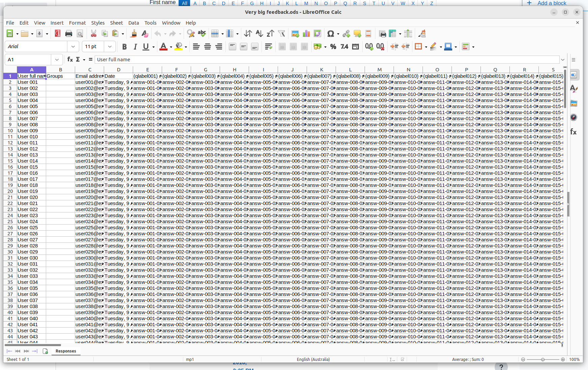Toggle Center Horizontally alignment

click(x=208, y=47)
